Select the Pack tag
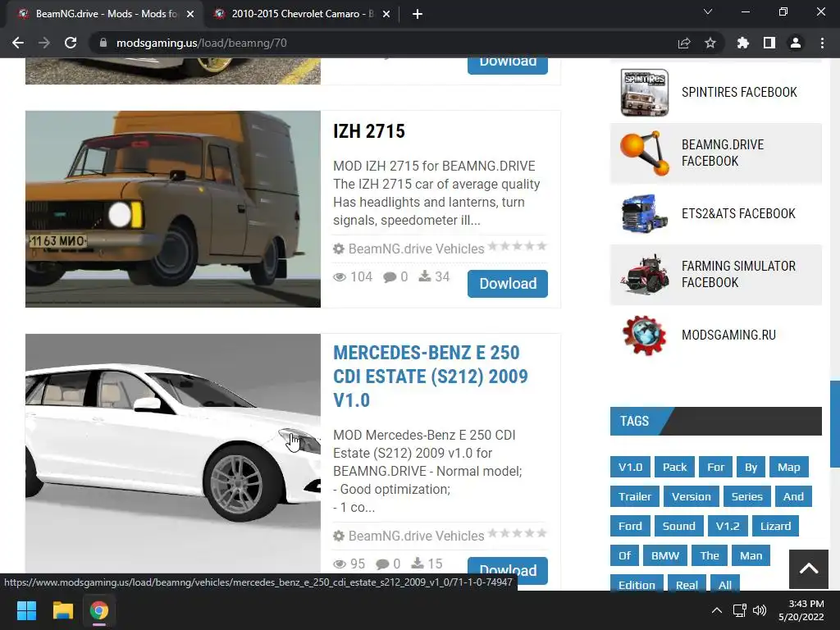This screenshot has height=630, width=840. point(674,467)
